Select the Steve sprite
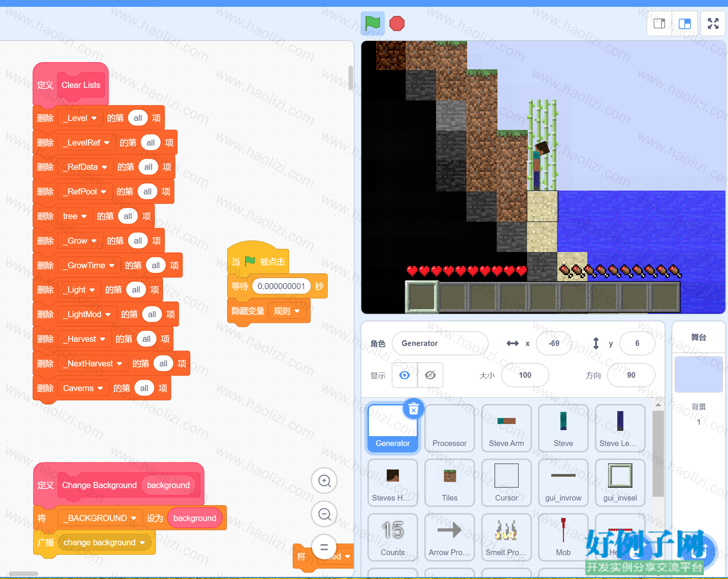This screenshot has height=579, width=728. coord(563,428)
